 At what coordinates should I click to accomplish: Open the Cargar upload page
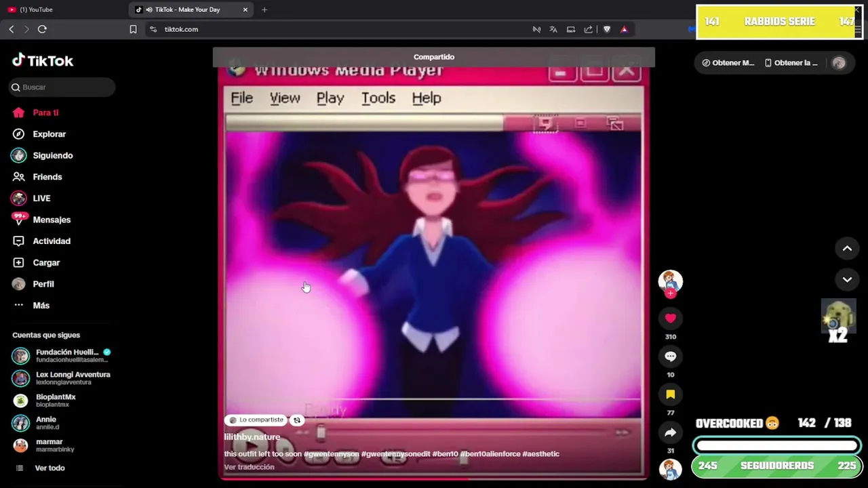click(37, 262)
